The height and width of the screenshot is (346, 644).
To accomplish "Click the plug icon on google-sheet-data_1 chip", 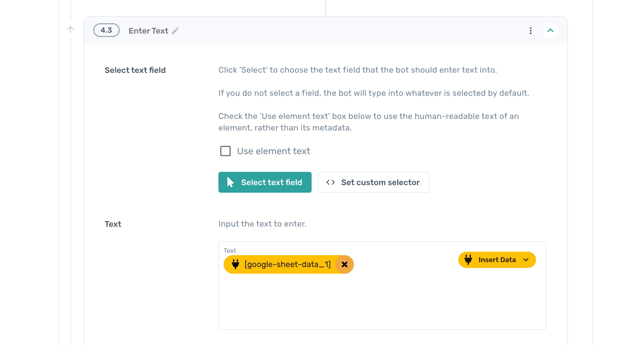I will 235,264.
